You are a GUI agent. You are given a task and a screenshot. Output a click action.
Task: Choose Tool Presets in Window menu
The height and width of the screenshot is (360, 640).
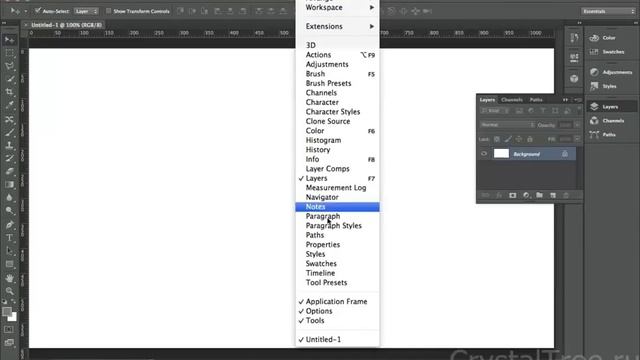click(x=338, y=282)
